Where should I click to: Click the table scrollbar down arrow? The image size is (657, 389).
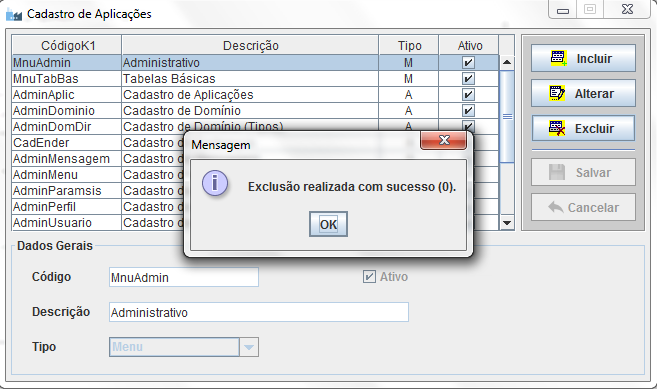pyautogui.click(x=507, y=223)
